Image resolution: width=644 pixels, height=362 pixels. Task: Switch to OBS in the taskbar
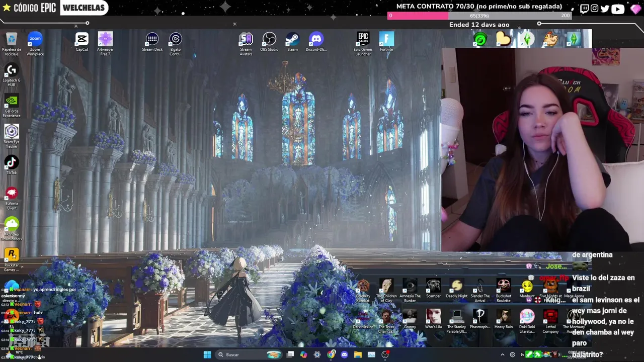point(385,354)
